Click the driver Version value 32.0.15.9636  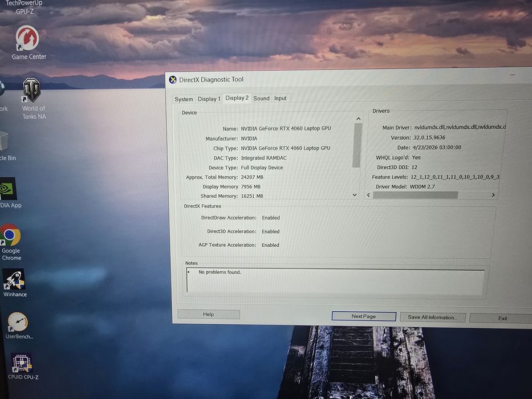429,137
